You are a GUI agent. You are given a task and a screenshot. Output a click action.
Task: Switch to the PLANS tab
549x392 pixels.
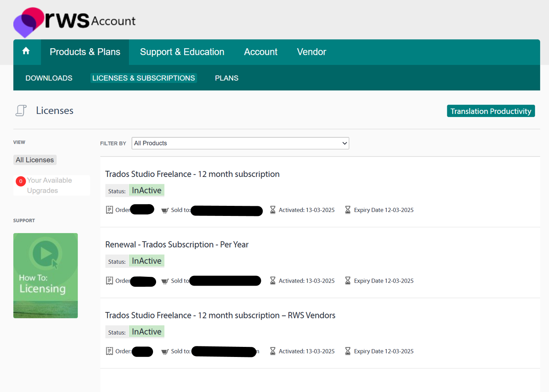point(226,78)
